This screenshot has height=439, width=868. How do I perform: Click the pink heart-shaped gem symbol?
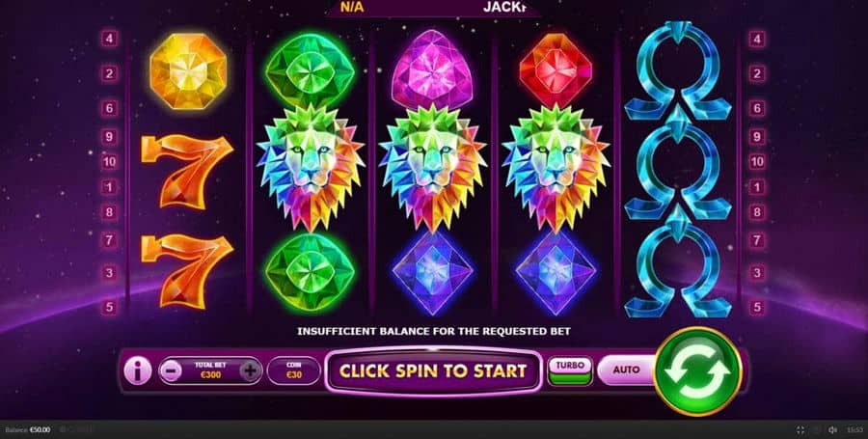tap(432, 70)
